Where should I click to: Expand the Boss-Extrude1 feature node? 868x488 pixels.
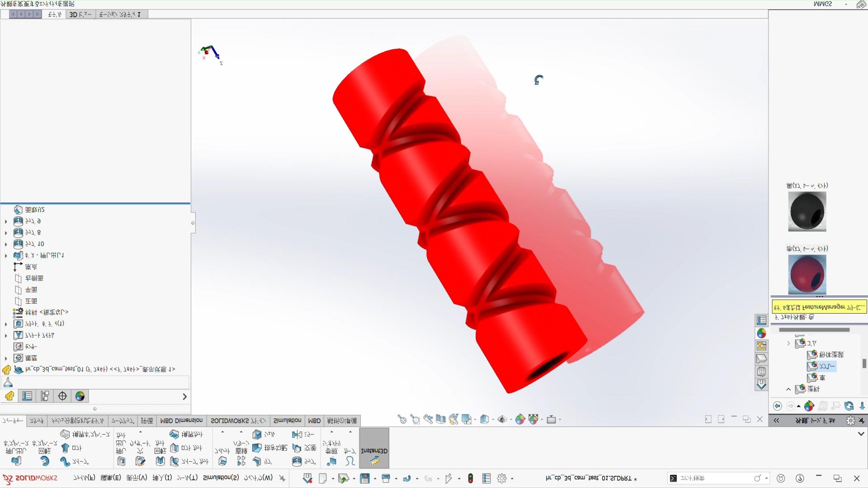(x=6, y=256)
